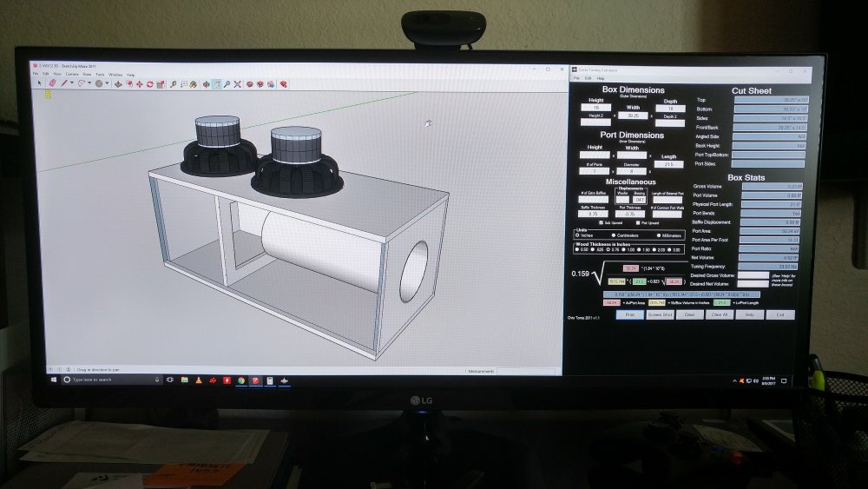This screenshot has height=489, width=868.
Task: Enable the Port Upward checkbox
Action: 638,222
